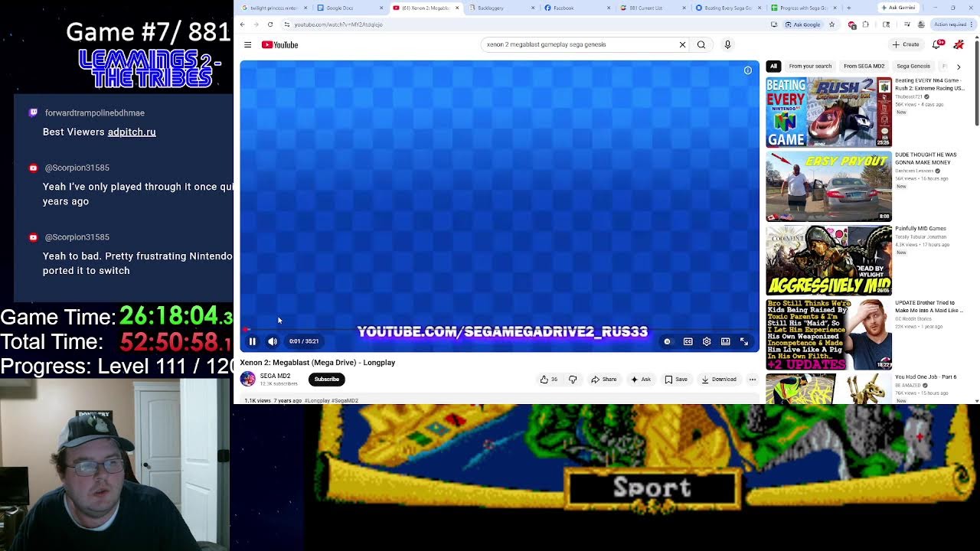Open Rush 2 Extreme Racing video thumbnail
Screen dimensions: 980x551
coord(829,112)
